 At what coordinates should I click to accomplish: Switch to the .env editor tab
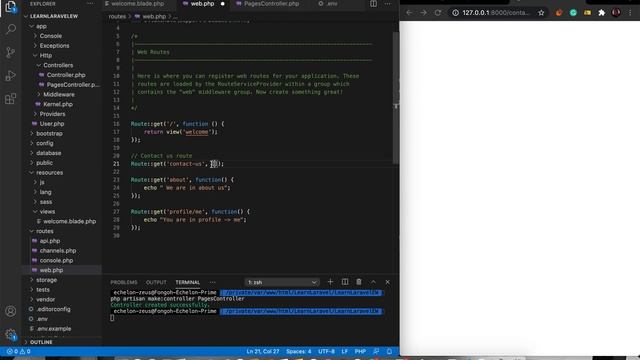331,4
